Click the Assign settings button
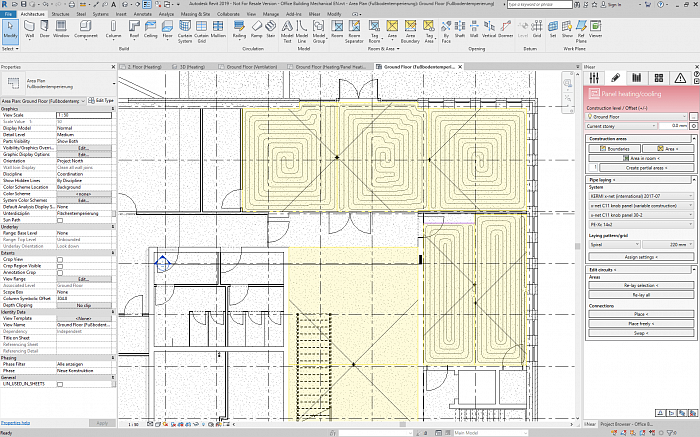 click(642, 257)
